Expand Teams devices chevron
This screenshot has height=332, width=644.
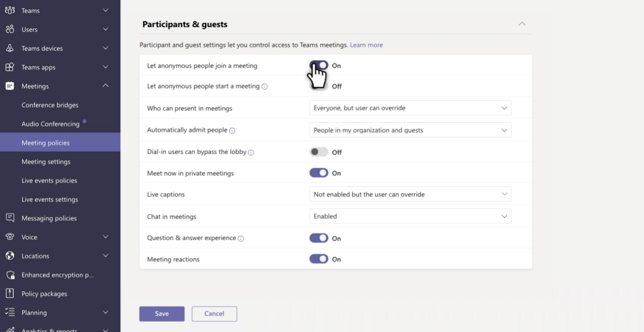pos(105,48)
